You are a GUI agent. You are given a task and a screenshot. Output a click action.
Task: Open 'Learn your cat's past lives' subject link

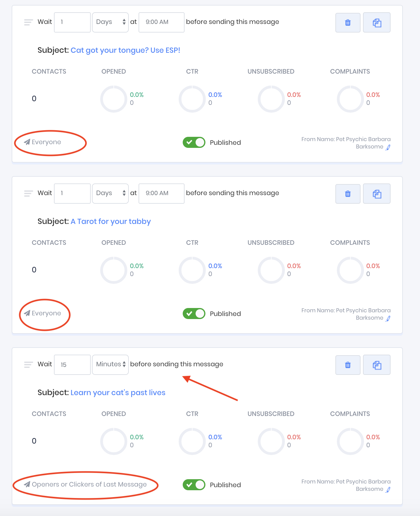118,393
